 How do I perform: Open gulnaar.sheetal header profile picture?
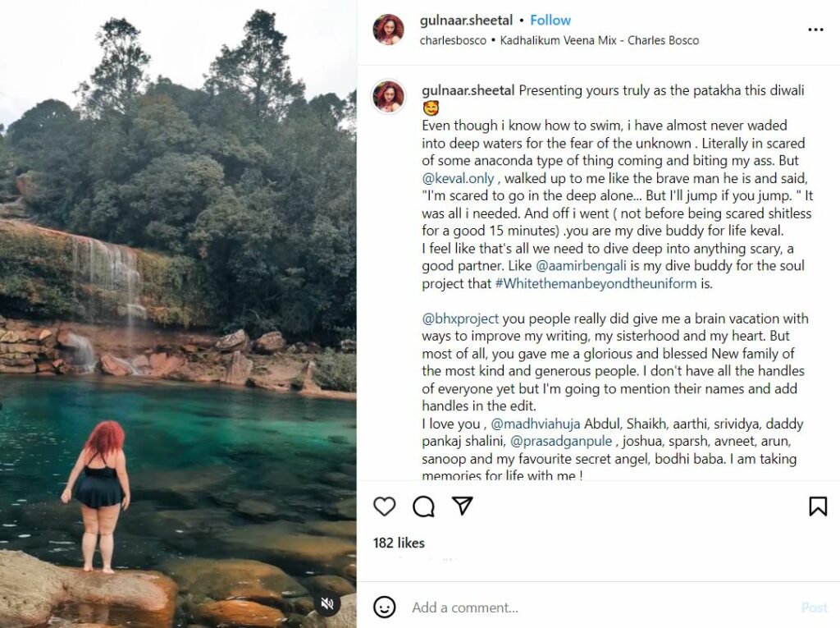tap(388, 30)
